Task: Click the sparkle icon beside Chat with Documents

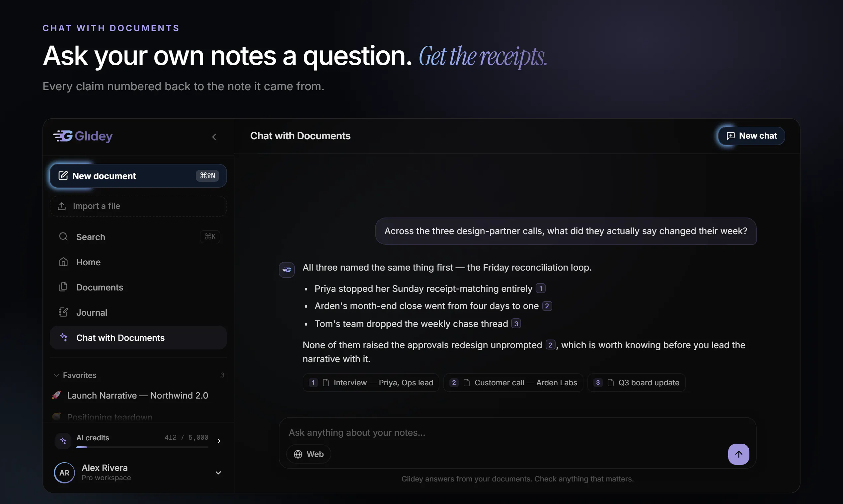Action: tap(64, 337)
